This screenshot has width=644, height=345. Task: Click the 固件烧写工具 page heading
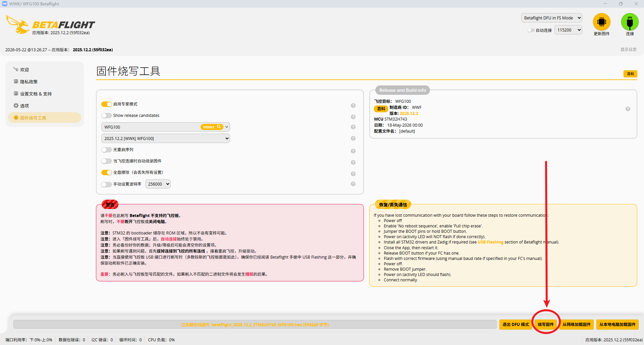click(128, 71)
